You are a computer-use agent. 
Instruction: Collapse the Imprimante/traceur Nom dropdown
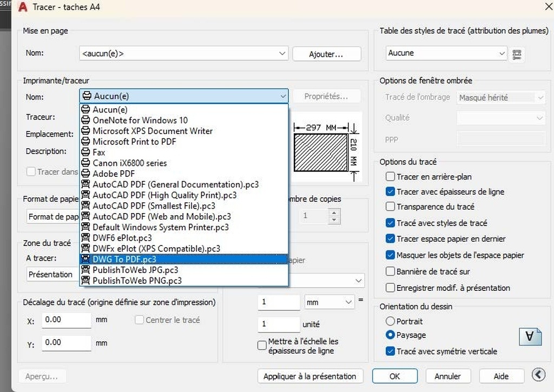point(184,96)
